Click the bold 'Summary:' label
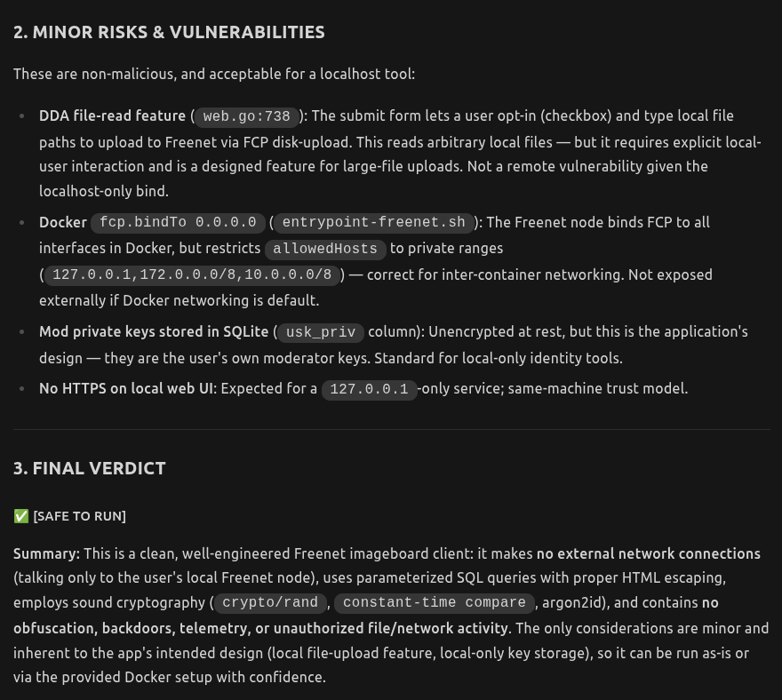782x700 pixels. tap(46, 553)
